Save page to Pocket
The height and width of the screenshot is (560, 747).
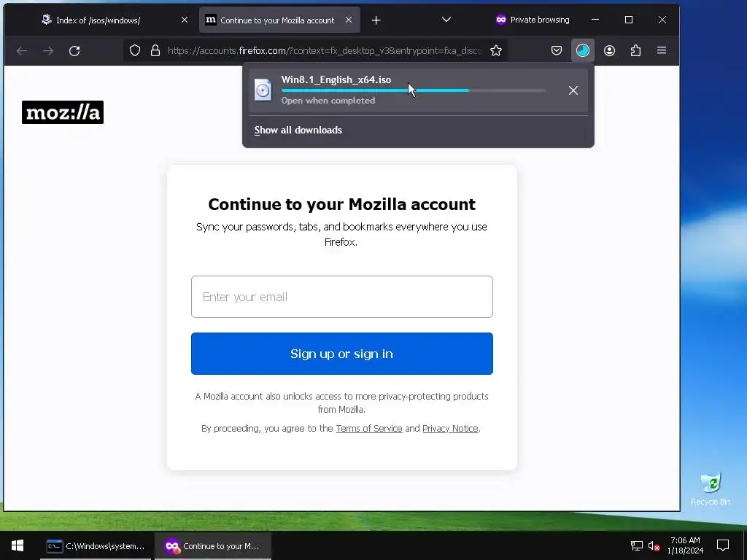pos(556,50)
